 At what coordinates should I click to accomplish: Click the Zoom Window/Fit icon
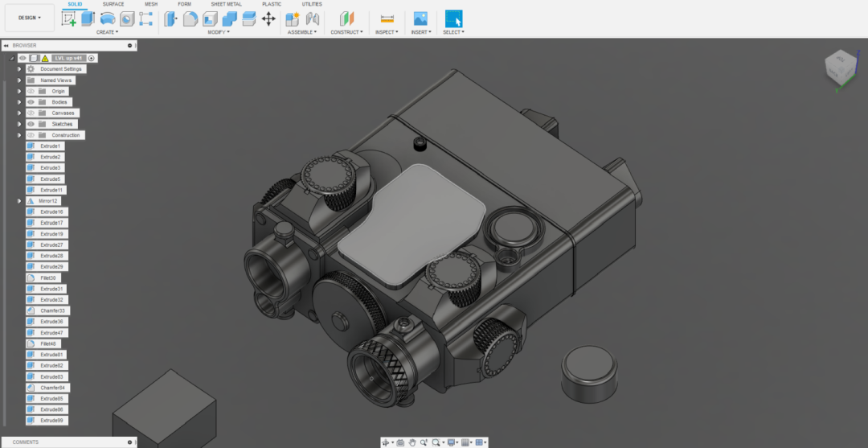[x=436, y=442]
